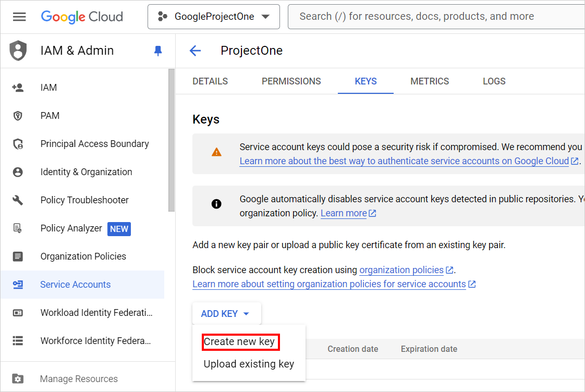Click the PAM shield icon
585x392 pixels.
coord(18,116)
